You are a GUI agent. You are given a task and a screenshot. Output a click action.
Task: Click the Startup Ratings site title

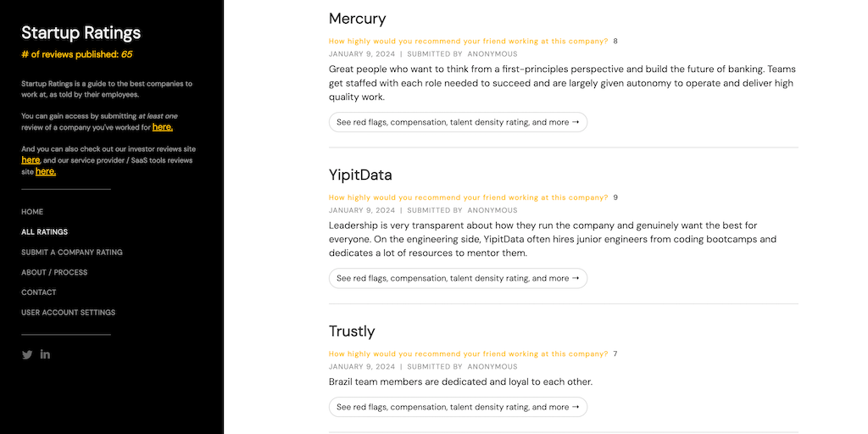tap(81, 33)
